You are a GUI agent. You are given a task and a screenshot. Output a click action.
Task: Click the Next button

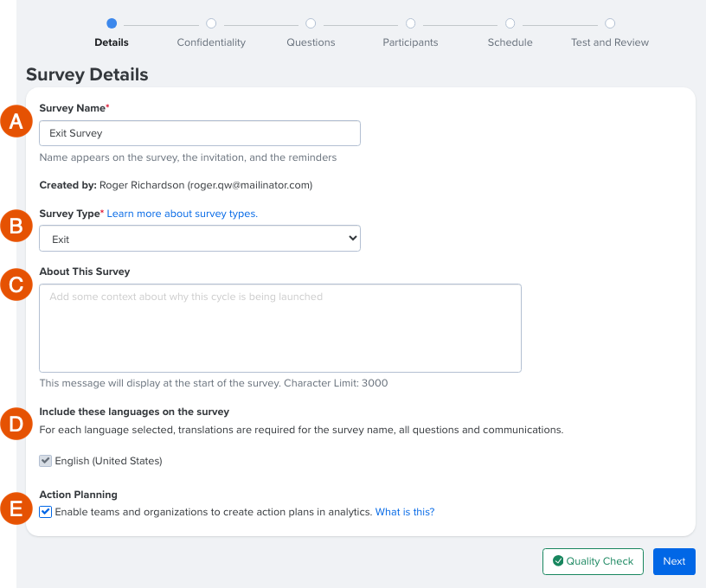click(673, 561)
